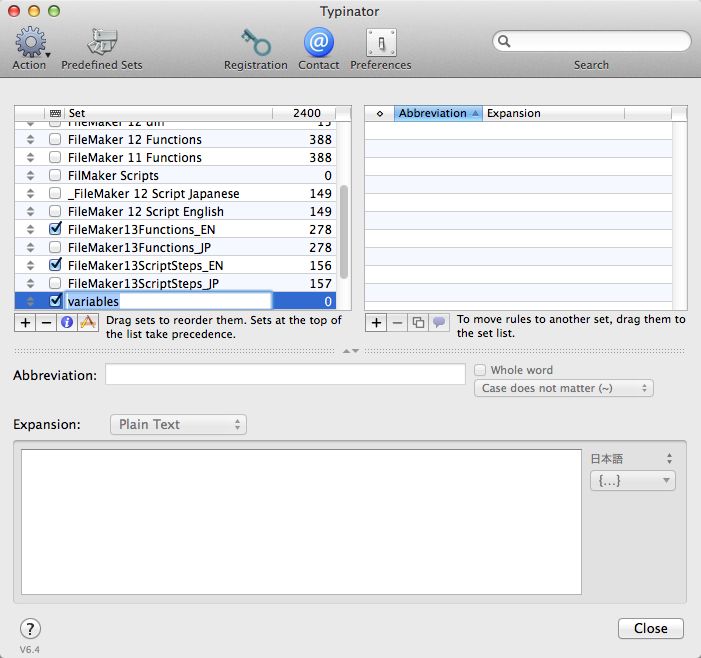Open the Action gear menu
Image resolution: width=701 pixels, height=658 pixels.
click(31, 42)
